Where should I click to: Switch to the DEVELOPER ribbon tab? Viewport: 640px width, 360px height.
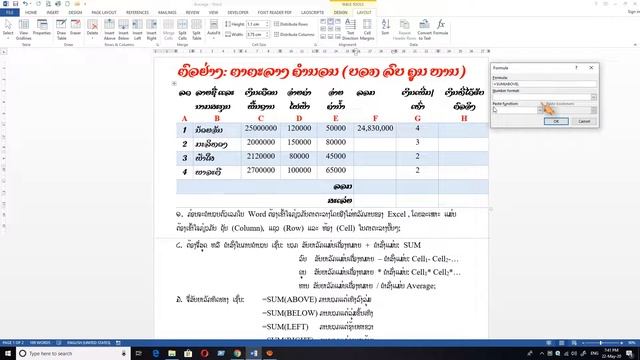(238, 13)
